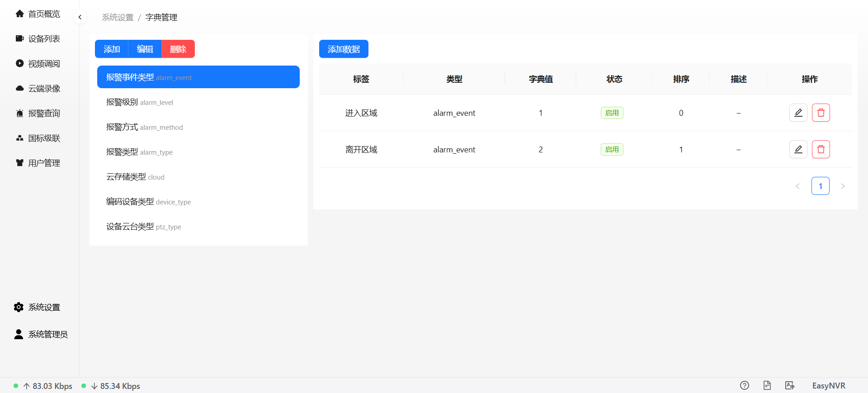Delete the 进入区域 row with the trash icon
The image size is (868, 393).
click(821, 113)
